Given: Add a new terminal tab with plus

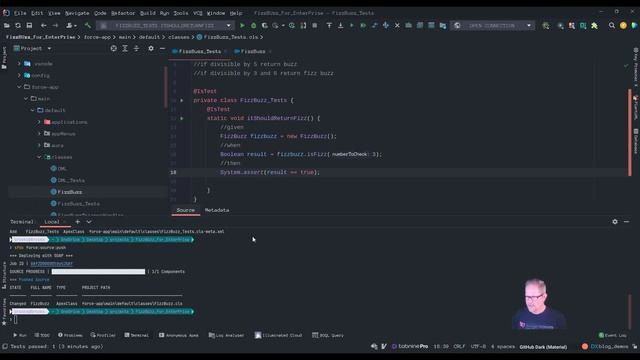Looking at the screenshot, I should (x=78, y=222).
